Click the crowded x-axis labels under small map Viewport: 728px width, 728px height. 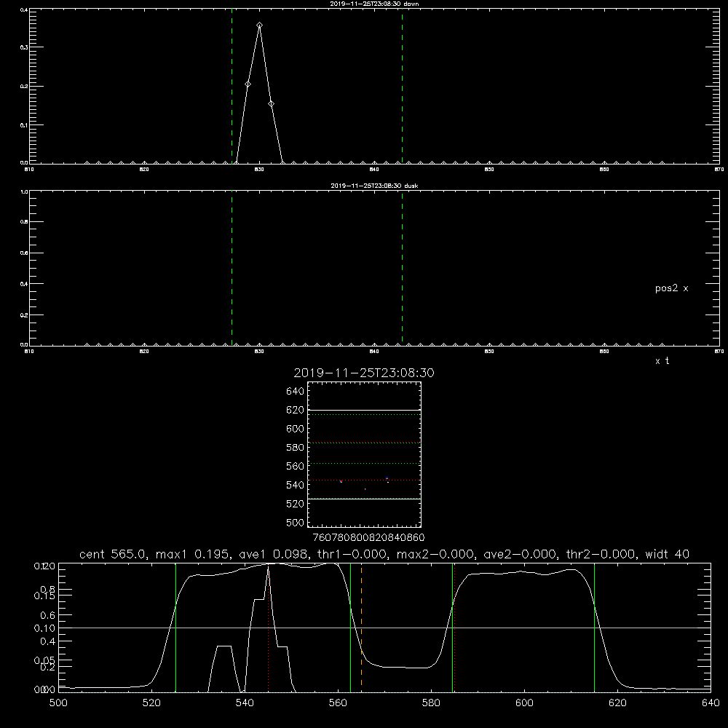368,538
